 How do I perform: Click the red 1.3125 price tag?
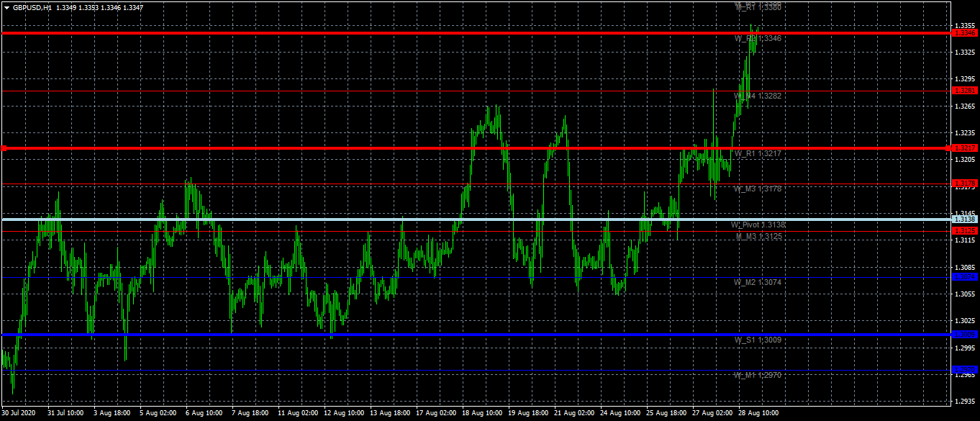pos(964,230)
